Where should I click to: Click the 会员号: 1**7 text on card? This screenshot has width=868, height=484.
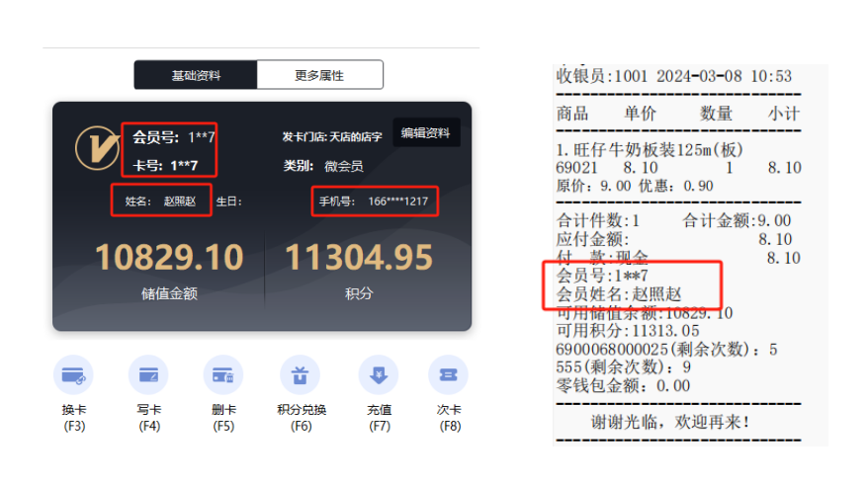(173, 136)
